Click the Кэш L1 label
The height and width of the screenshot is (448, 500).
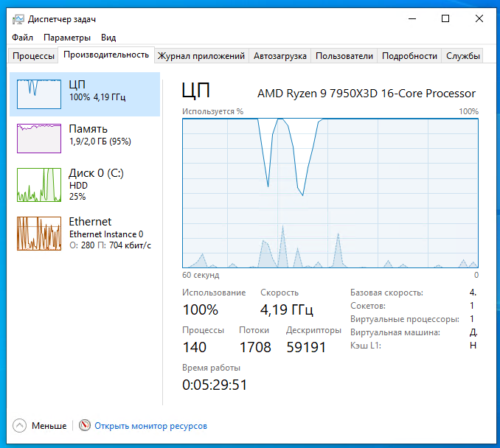[x=366, y=346]
